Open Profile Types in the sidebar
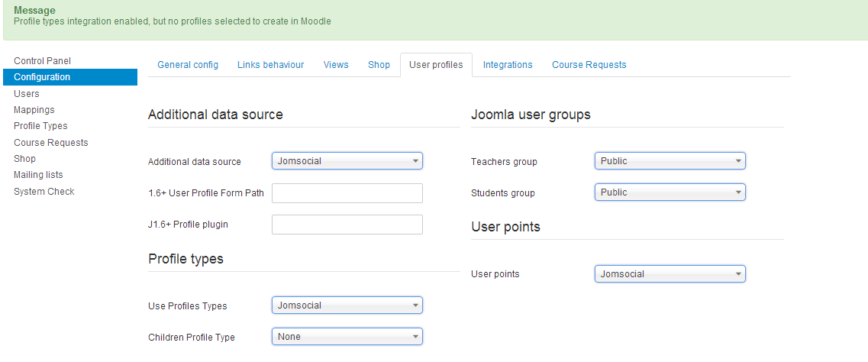This screenshot has height=362, width=868. pyautogui.click(x=40, y=126)
